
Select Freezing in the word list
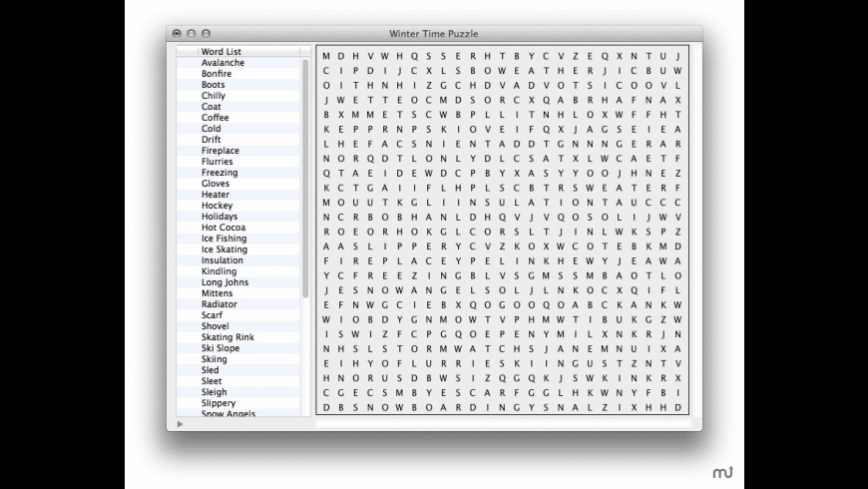click(238, 173)
